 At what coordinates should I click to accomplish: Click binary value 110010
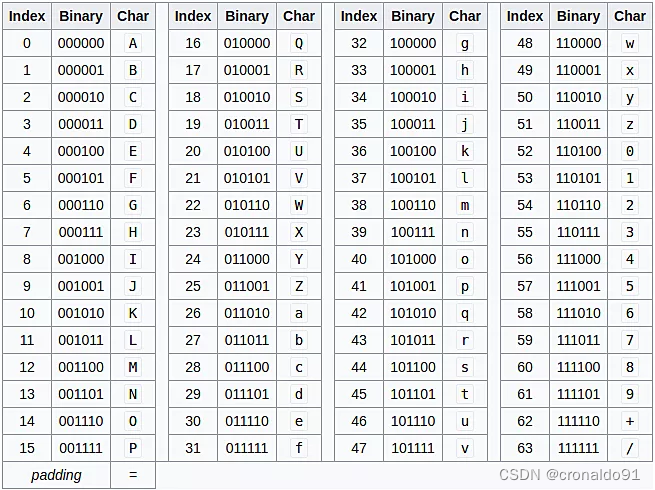[579, 97]
